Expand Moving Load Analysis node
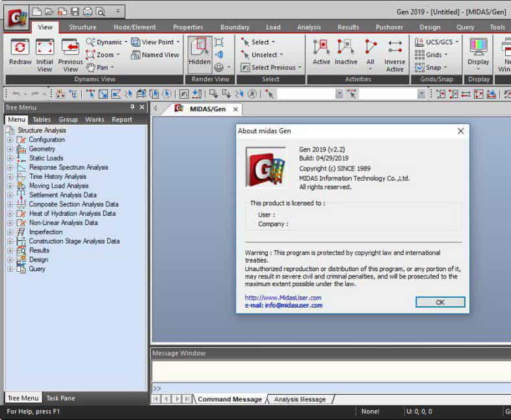This screenshot has height=420, width=511. pyautogui.click(x=10, y=186)
